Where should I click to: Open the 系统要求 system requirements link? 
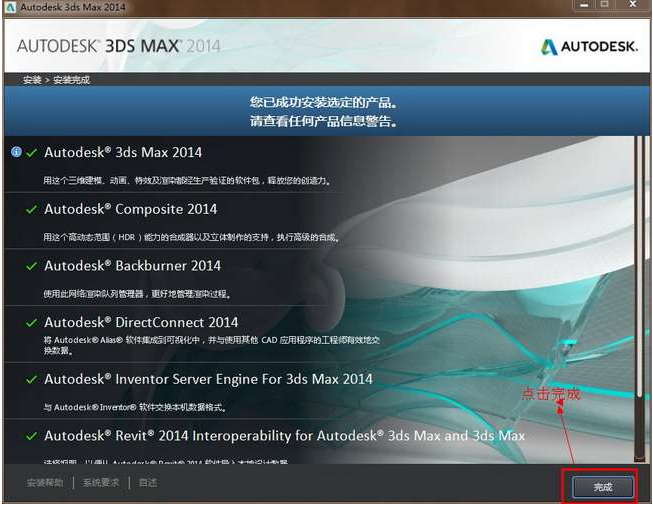tap(101, 483)
